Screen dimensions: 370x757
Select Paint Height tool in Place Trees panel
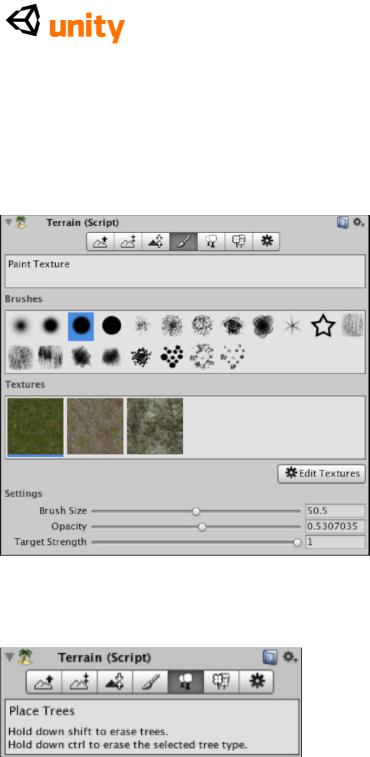click(x=79, y=682)
